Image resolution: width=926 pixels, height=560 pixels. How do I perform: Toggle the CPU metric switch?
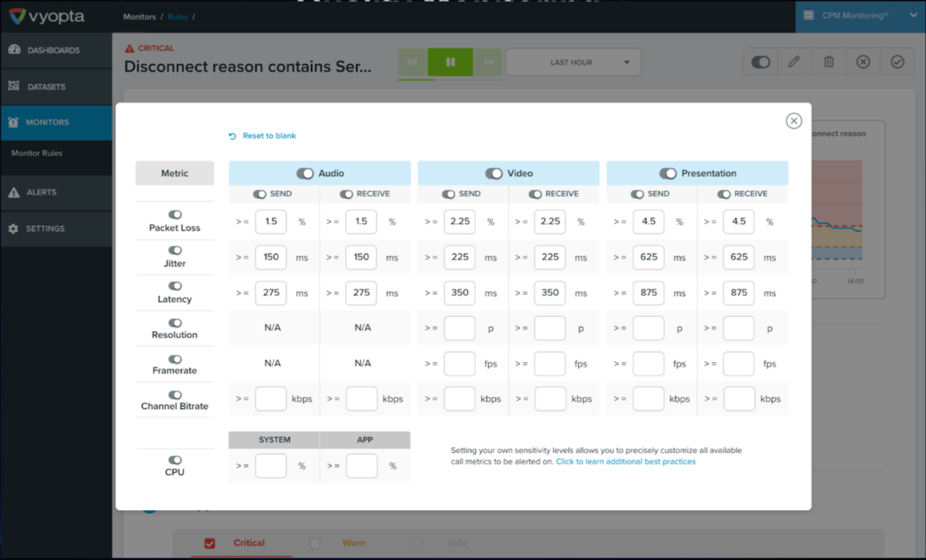[174, 460]
